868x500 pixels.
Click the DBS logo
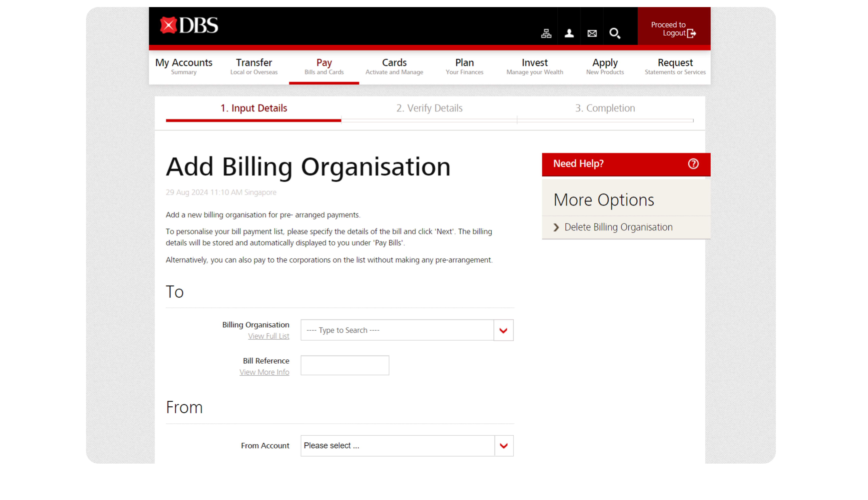tap(189, 25)
